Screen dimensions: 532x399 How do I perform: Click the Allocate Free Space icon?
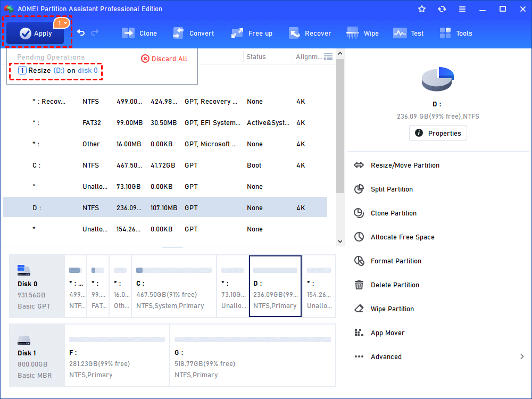[359, 237]
